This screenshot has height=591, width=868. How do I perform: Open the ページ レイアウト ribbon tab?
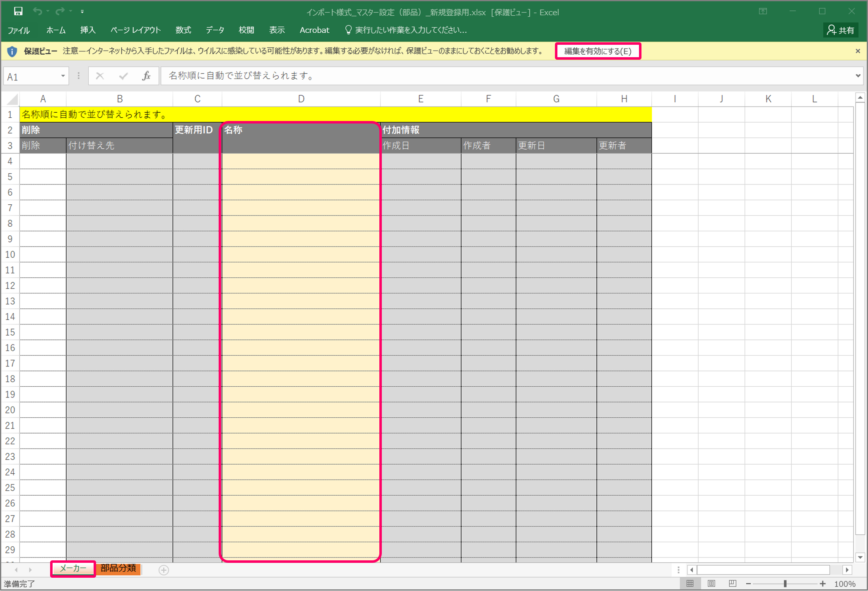pyautogui.click(x=135, y=30)
